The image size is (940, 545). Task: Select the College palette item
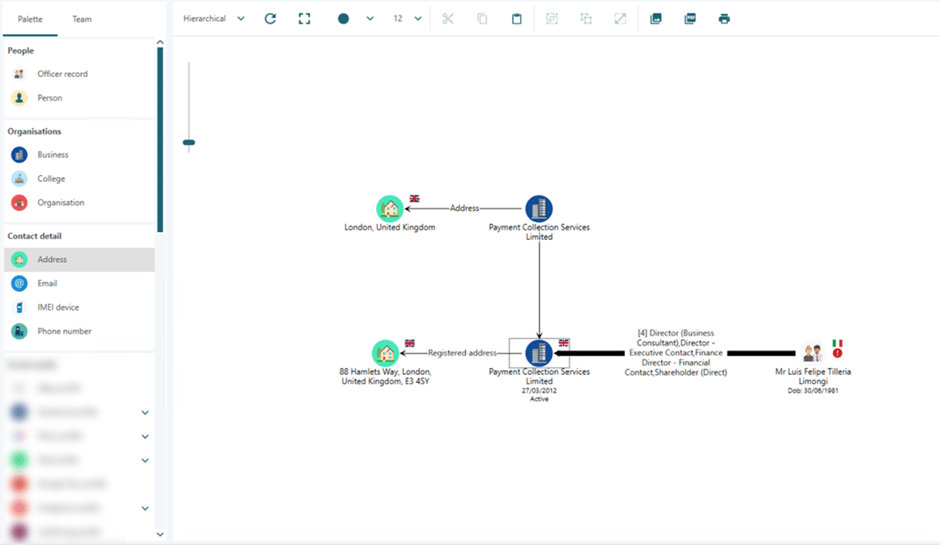(x=79, y=179)
